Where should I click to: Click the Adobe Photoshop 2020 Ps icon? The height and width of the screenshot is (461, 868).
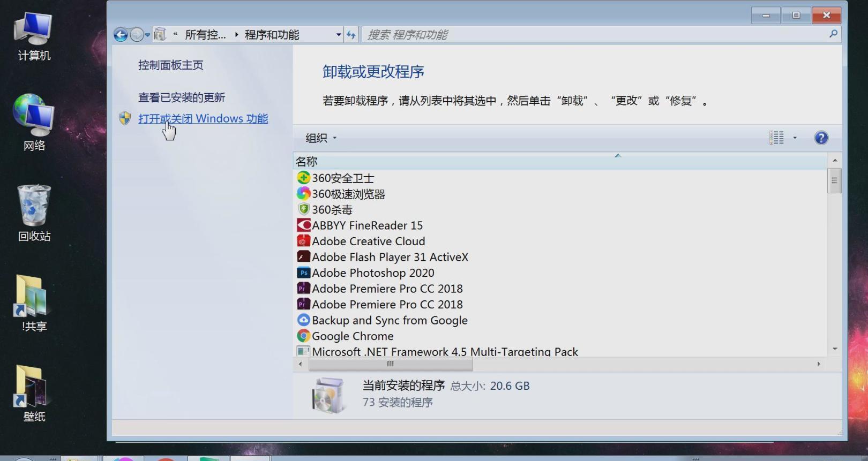[303, 273]
